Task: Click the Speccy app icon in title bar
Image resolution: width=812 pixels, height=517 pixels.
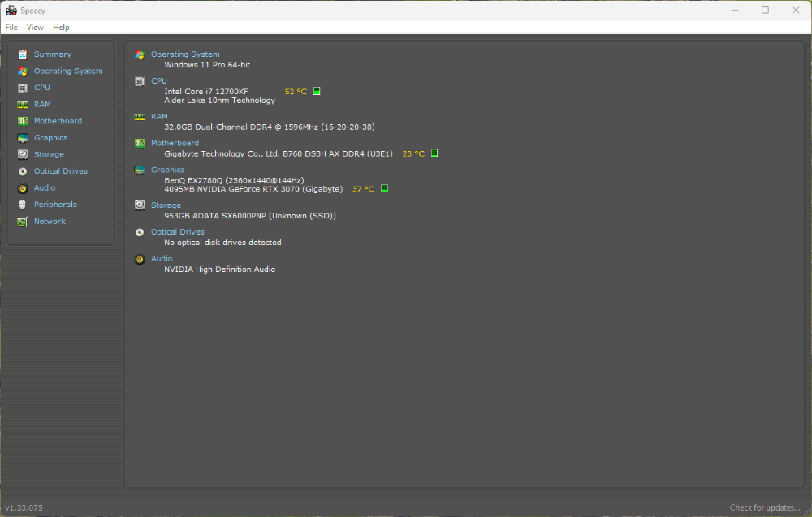Action: 11,11
